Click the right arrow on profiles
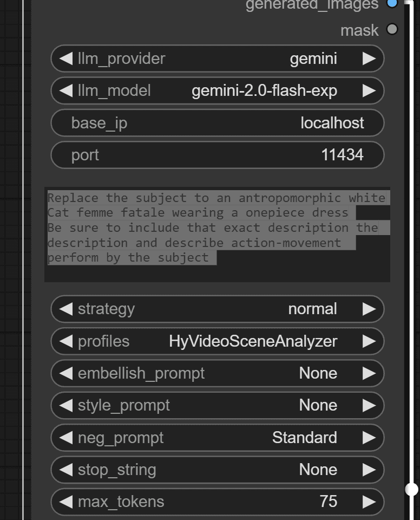 [370, 341]
